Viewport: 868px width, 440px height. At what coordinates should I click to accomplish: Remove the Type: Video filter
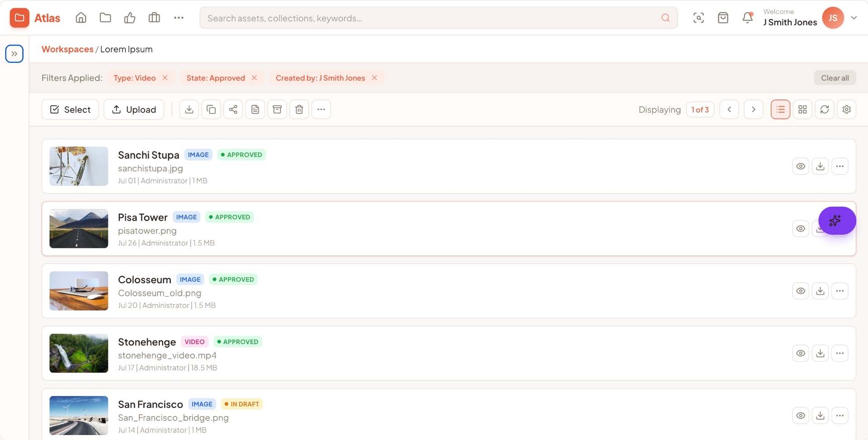tap(165, 78)
